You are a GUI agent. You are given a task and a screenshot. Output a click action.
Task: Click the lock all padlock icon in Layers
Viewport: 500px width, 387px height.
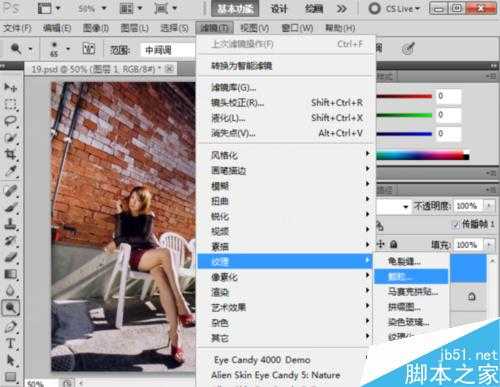394,244
